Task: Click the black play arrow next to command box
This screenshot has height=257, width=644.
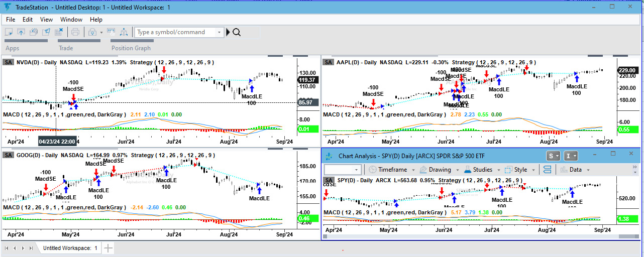Action: [228, 32]
